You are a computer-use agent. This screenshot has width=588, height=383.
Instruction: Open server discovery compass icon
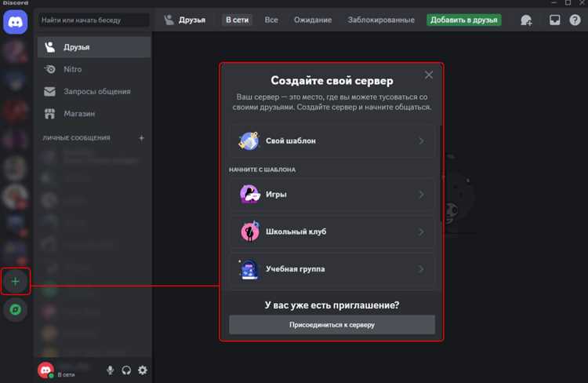16,309
